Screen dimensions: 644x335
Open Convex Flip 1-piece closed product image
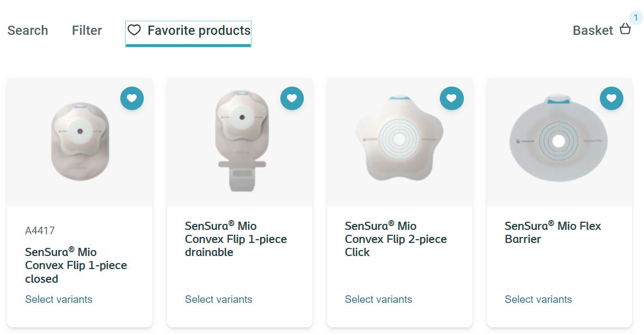[x=79, y=143]
